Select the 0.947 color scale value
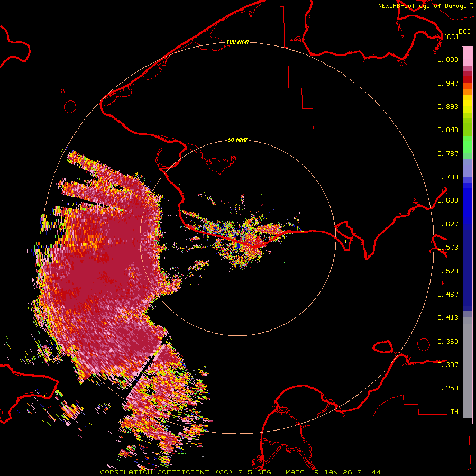 click(x=448, y=83)
